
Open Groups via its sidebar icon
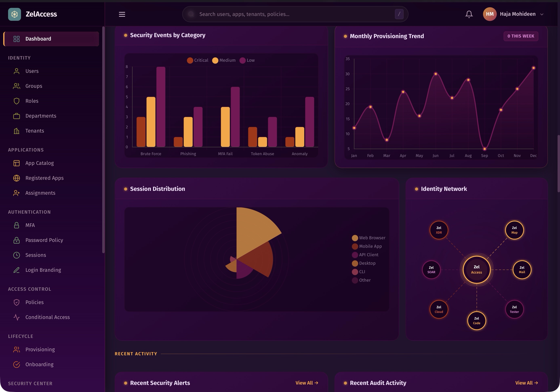coord(16,86)
